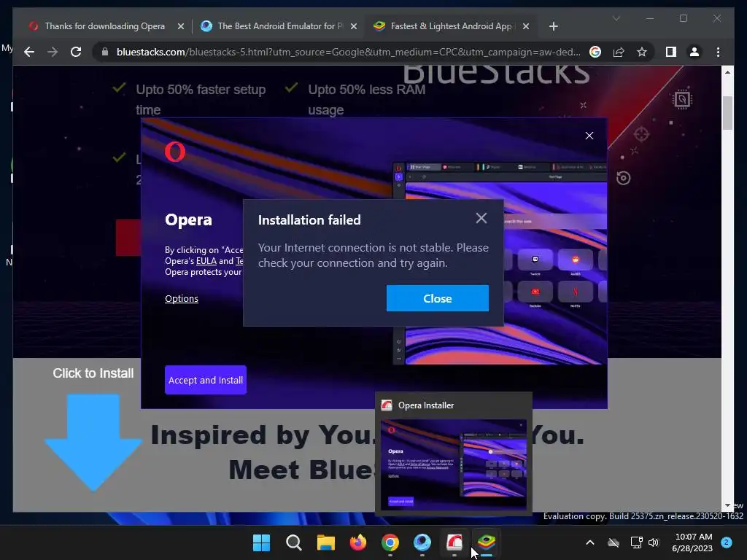Click the crosshair icon on BlueStacks page

tap(642, 134)
